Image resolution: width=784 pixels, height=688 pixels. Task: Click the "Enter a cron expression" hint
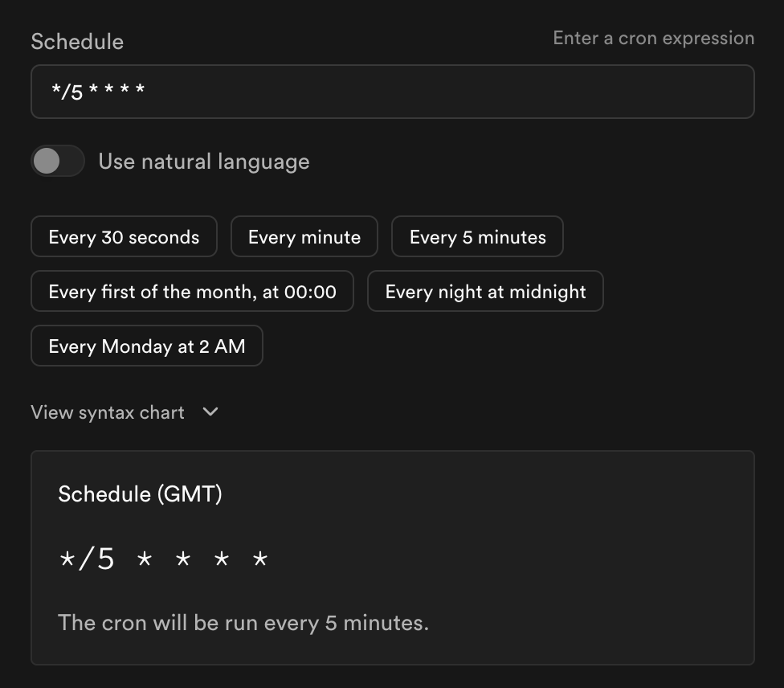(x=653, y=38)
